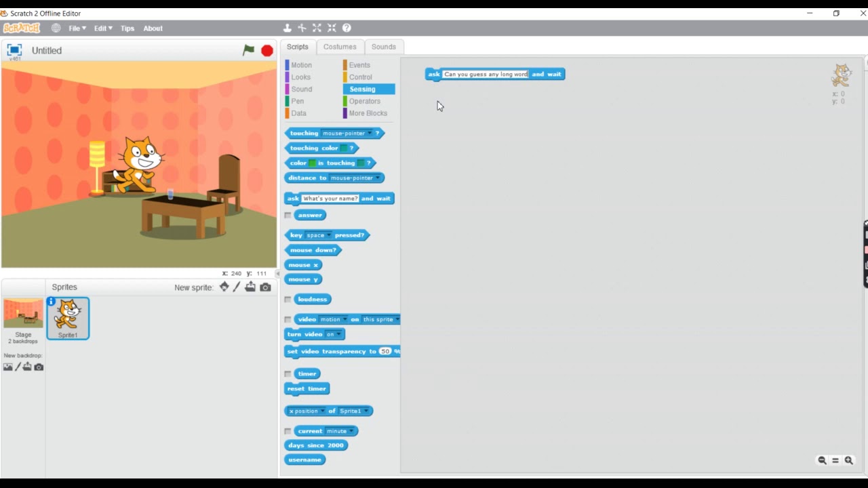The image size is (868, 488).
Task: Switch to the Sounds tab
Action: 383,47
